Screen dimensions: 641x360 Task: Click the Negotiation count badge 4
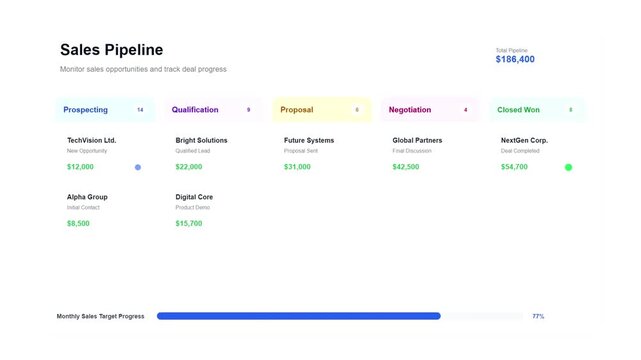pyautogui.click(x=465, y=110)
